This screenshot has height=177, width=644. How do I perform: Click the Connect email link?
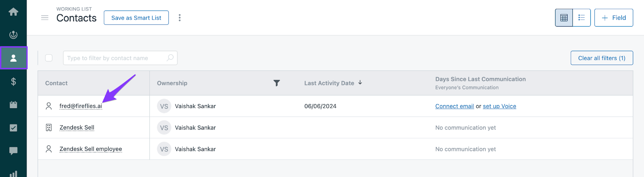click(454, 106)
